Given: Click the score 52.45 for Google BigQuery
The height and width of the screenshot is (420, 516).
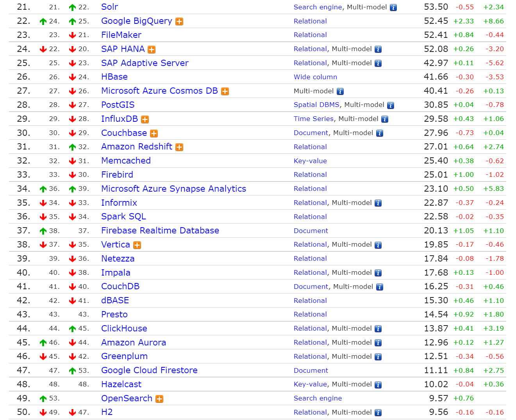Looking at the screenshot, I should pos(436,21).
